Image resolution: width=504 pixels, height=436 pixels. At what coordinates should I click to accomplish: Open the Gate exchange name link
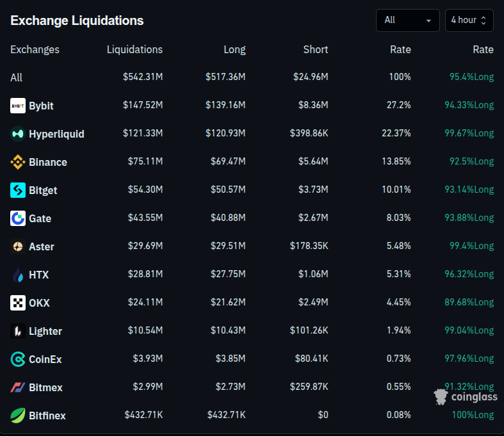pos(40,218)
